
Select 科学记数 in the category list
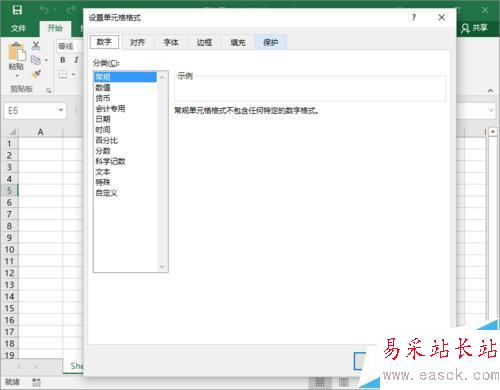point(125,161)
